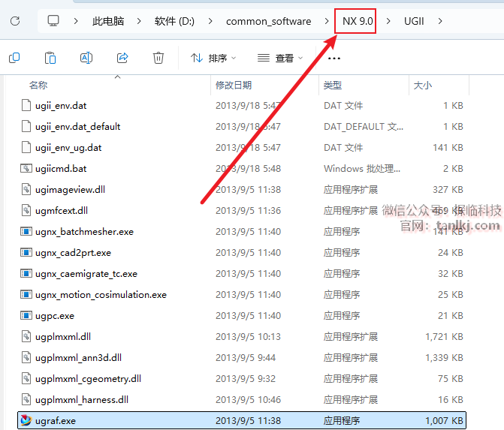Screen dimensions: 504x430
Task: Click the ugnx_motion_cosimulation.exe icon
Action: 26,294
